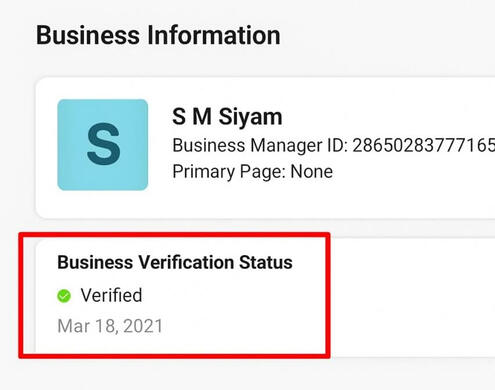Image resolution: width=495 pixels, height=390 pixels.
Task: Click the word Business in page title
Action: 88,35
